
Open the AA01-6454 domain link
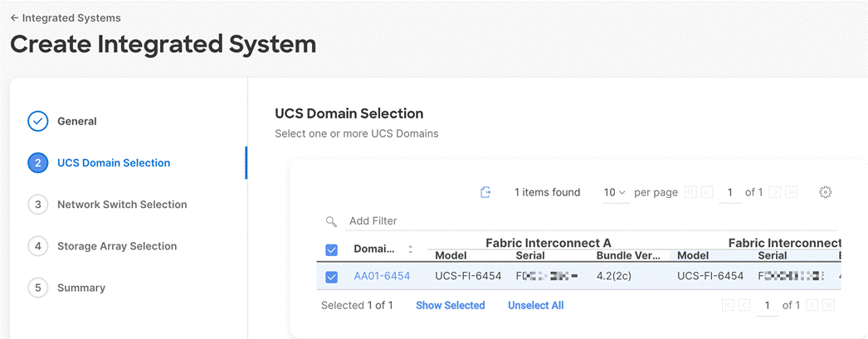[382, 276]
